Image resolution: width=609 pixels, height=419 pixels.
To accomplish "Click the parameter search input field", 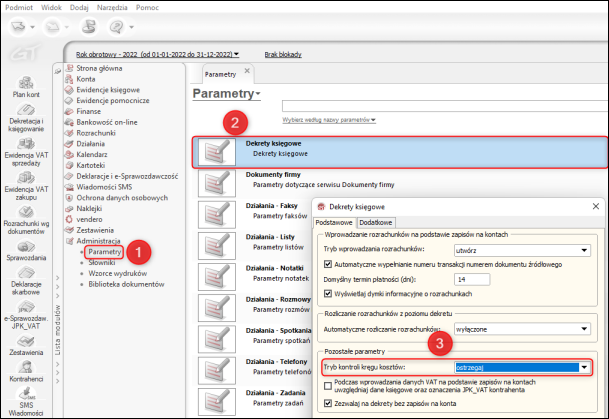I will (445, 106).
